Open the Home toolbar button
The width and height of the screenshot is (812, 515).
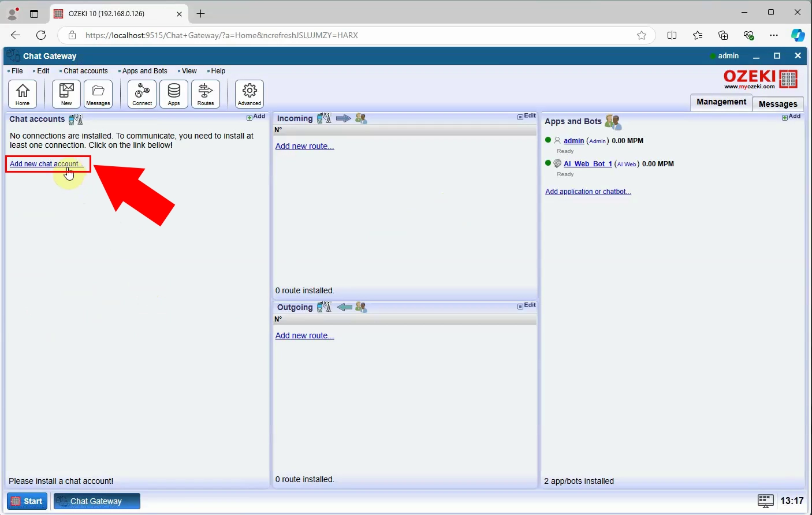pos(23,94)
